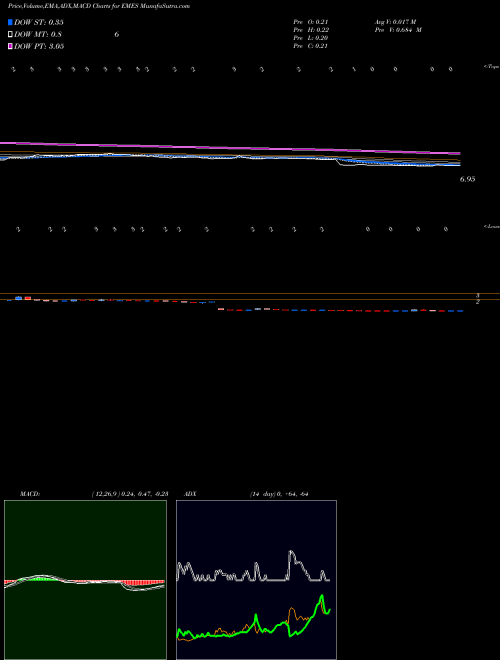Screen dimensions: 500x660
Task: Click the 6.95 price label
Action: click(467, 179)
